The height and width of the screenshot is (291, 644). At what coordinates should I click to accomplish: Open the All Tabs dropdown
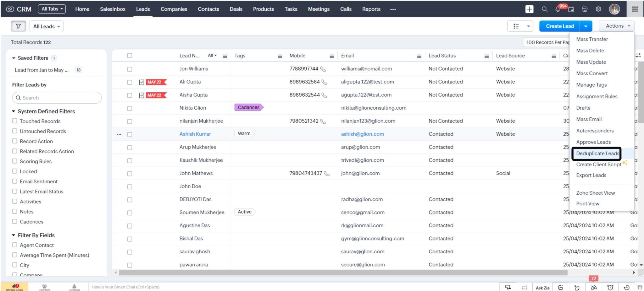(52, 8)
